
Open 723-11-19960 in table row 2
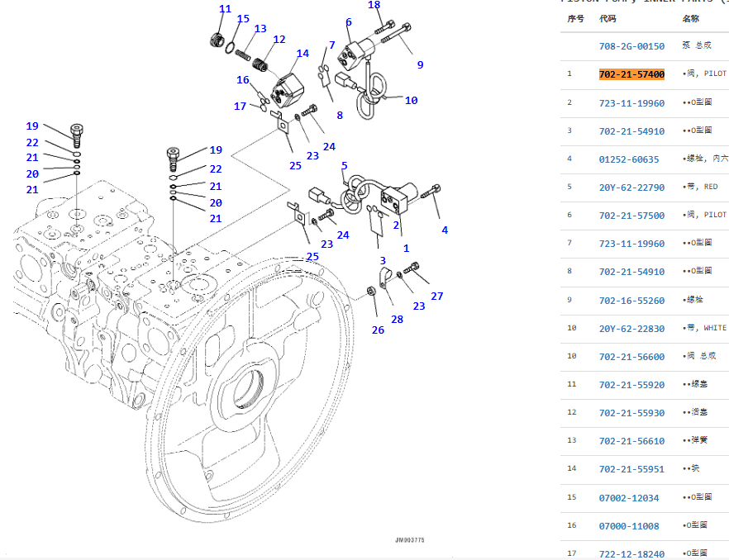(631, 103)
